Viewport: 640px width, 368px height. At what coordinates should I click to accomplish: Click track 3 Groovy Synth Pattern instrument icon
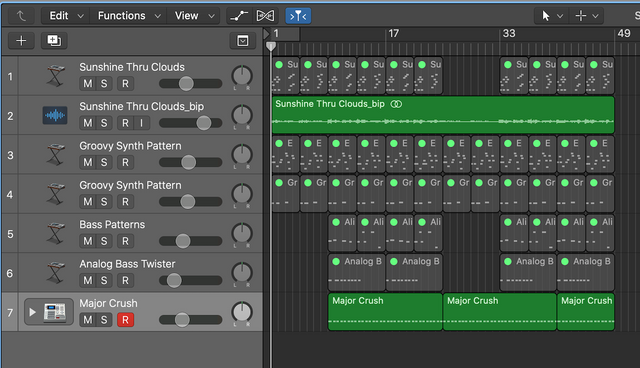pos(56,155)
